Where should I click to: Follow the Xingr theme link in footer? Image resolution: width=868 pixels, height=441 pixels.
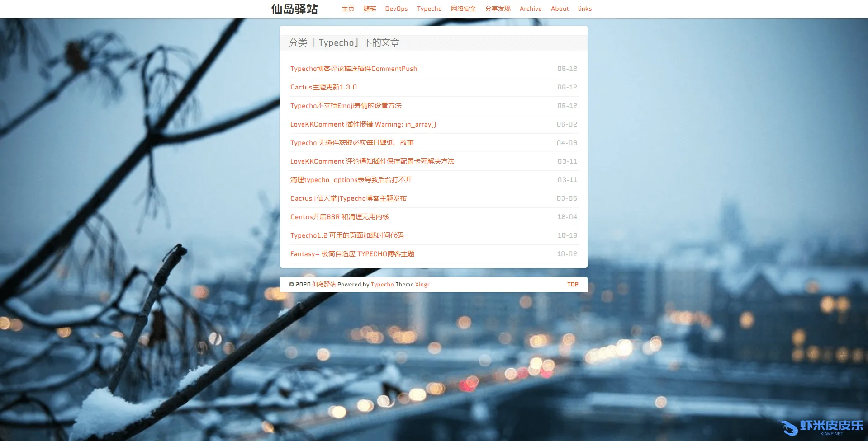click(422, 285)
